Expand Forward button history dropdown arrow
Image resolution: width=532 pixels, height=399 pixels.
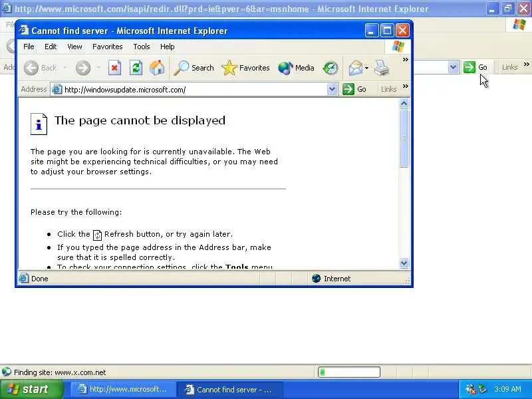point(98,68)
